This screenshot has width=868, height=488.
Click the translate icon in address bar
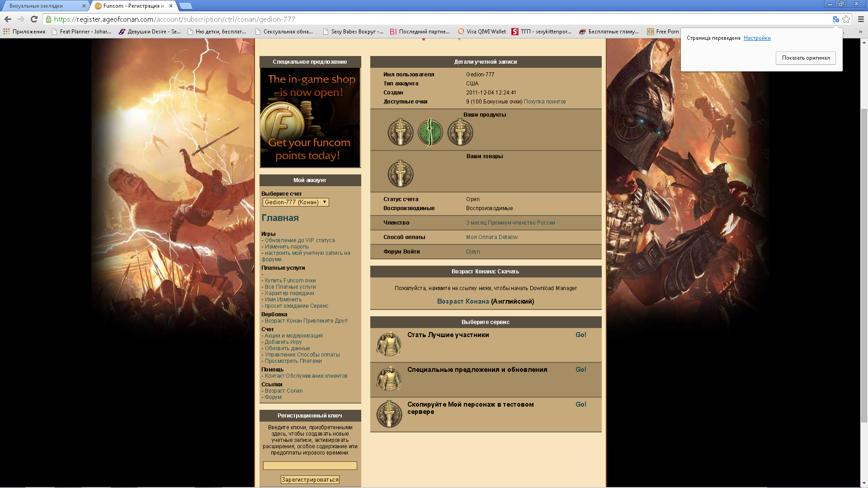click(835, 19)
